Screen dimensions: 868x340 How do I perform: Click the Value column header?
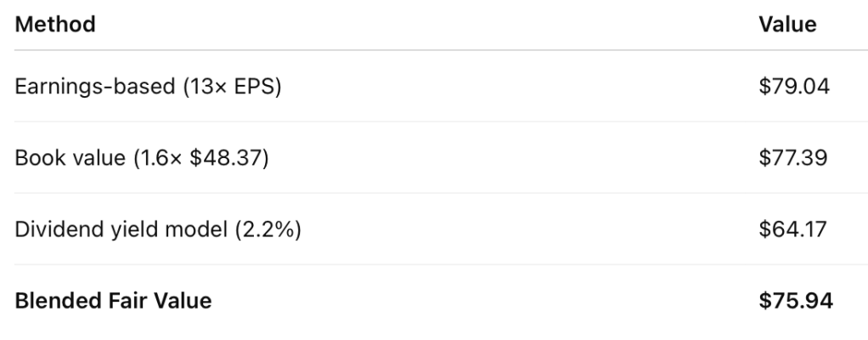[x=787, y=25]
